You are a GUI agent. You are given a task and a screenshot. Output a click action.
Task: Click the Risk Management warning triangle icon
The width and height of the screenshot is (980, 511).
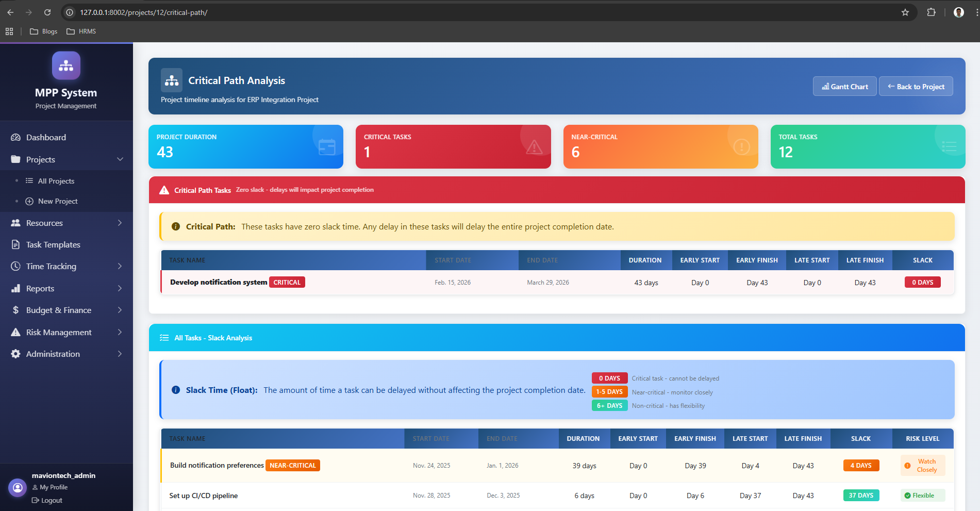pos(15,332)
